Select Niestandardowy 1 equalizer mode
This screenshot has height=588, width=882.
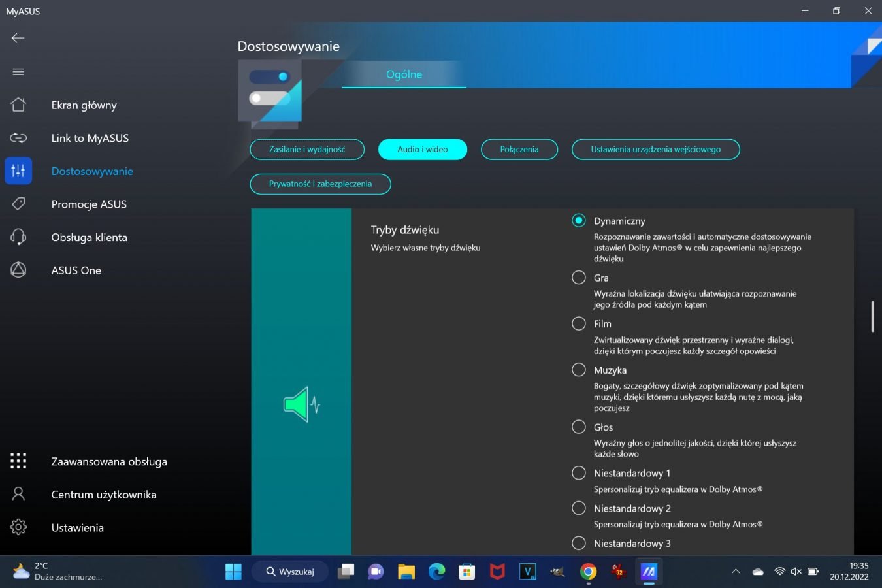579,473
